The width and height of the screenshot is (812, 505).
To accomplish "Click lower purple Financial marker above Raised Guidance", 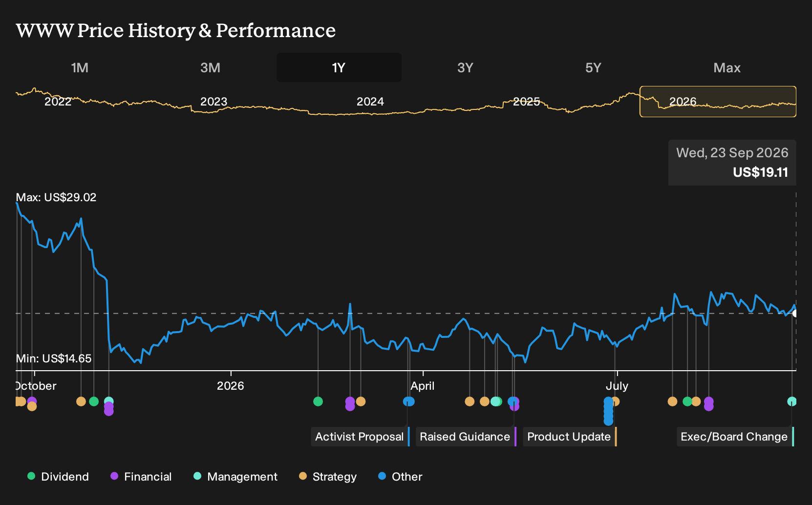I will 514,407.
